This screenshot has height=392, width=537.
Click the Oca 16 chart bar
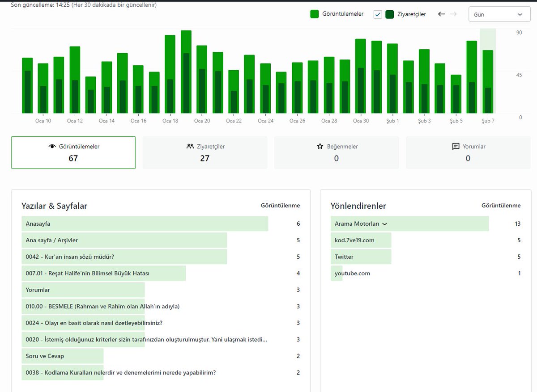tap(138, 89)
